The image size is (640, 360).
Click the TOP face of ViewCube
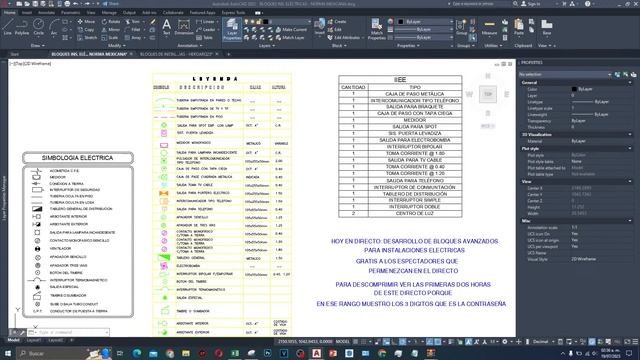488,94
